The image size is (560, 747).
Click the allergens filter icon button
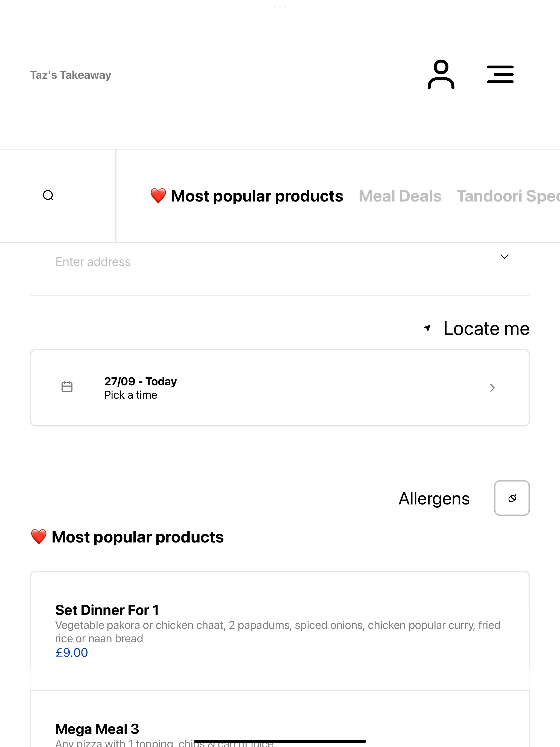(512, 498)
